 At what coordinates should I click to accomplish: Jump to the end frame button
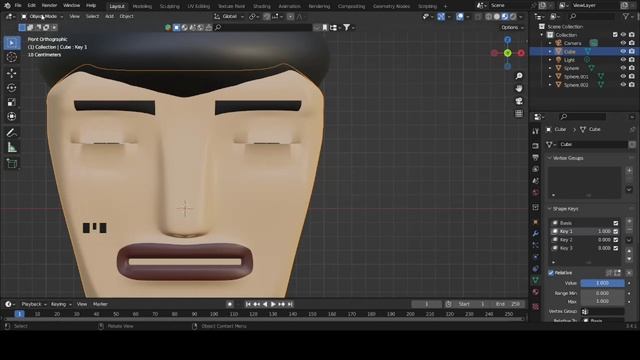[290, 304]
